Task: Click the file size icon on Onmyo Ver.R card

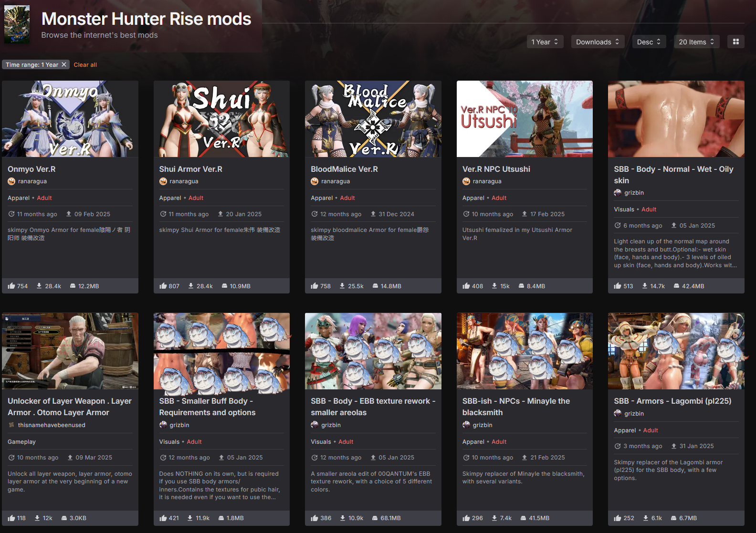Action: coord(73,286)
